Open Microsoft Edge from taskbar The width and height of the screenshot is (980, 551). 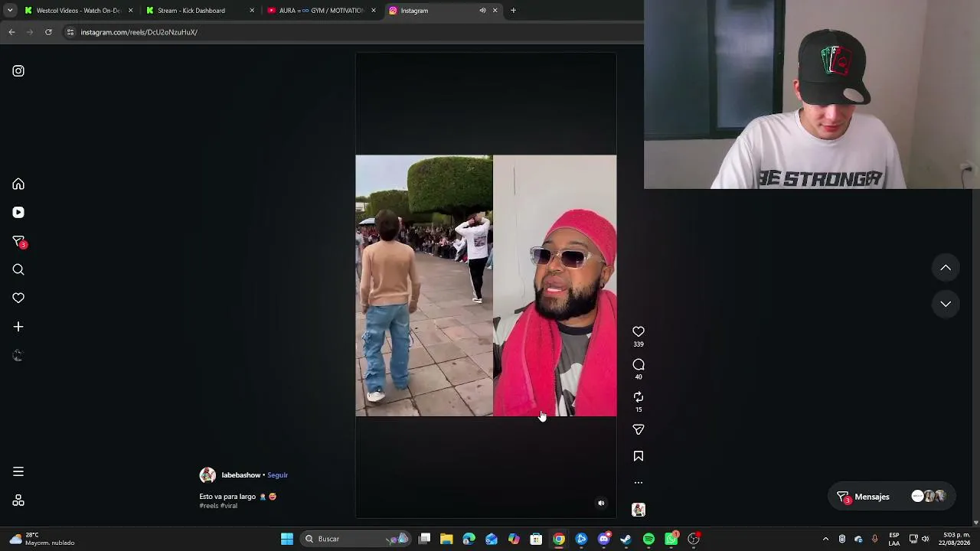469,539
